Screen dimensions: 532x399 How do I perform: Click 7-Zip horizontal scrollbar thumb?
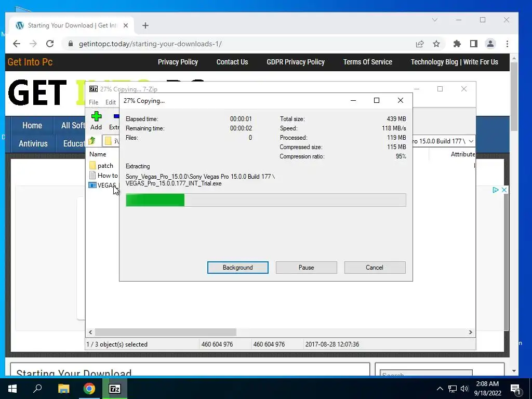click(x=166, y=332)
